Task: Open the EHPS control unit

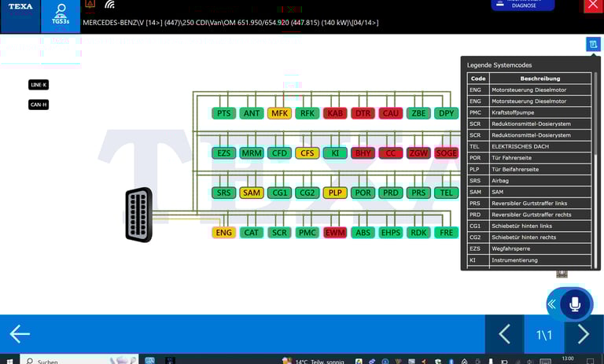Action: point(391,232)
